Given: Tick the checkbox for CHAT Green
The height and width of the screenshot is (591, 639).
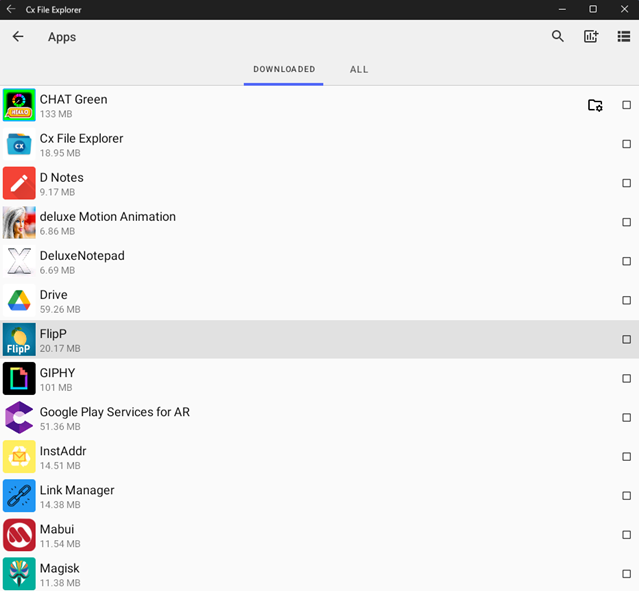Looking at the screenshot, I should coord(627,105).
